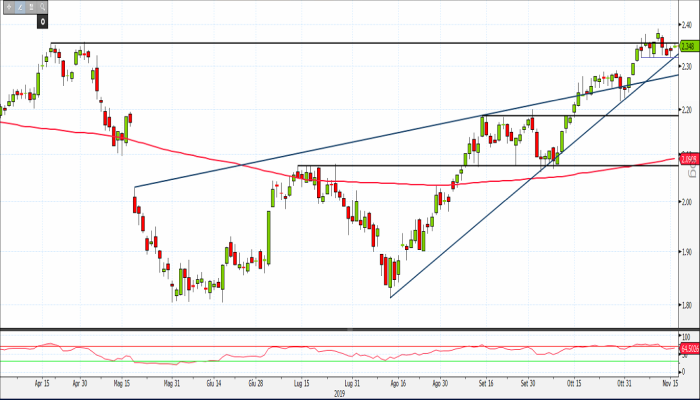Select the crosshair cursor tool
Image resolution: width=700 pixels, height=400 pixels.
[x=8, y=6]
